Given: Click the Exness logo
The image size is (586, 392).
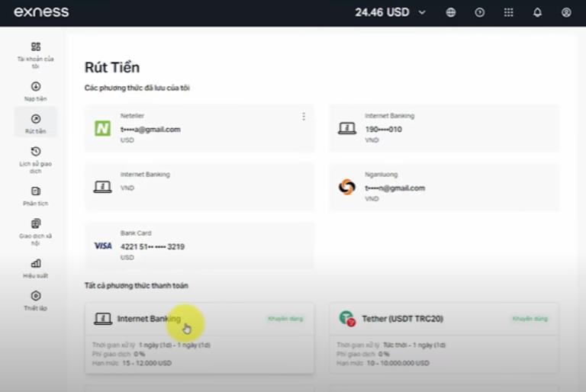Looking at the screenshot, I should click(x=41, y=12).
